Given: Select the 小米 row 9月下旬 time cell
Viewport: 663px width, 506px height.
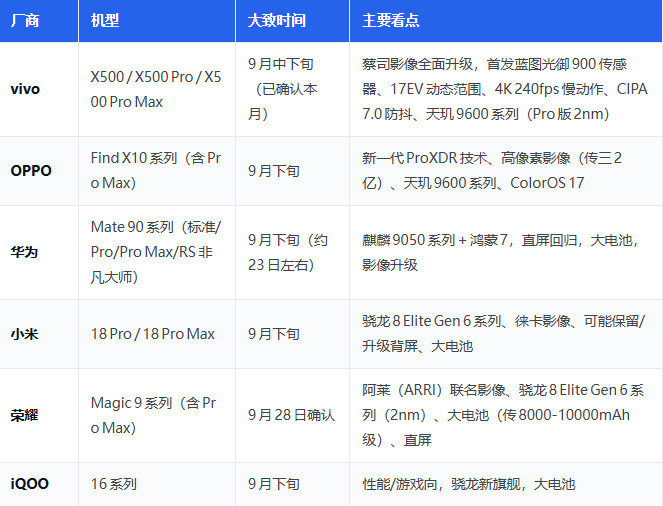Looking at the screenshot, I should point(292,334).
